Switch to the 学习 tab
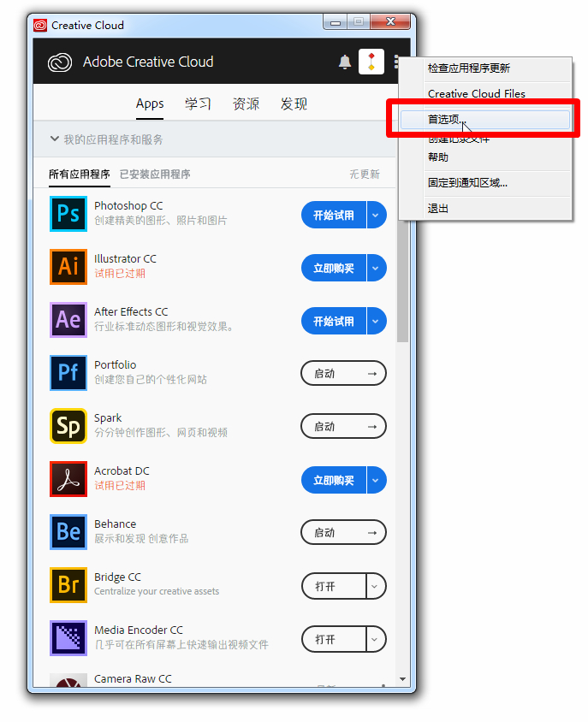 198,104
